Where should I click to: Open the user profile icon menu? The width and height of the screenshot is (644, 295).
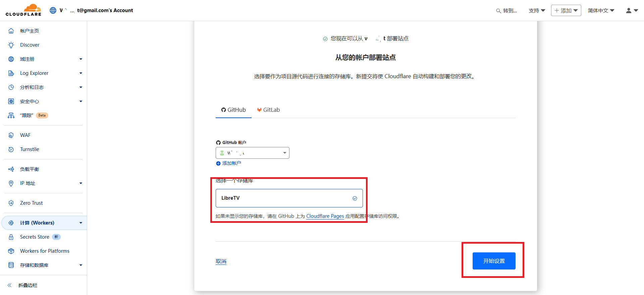[x=632, y=10]
